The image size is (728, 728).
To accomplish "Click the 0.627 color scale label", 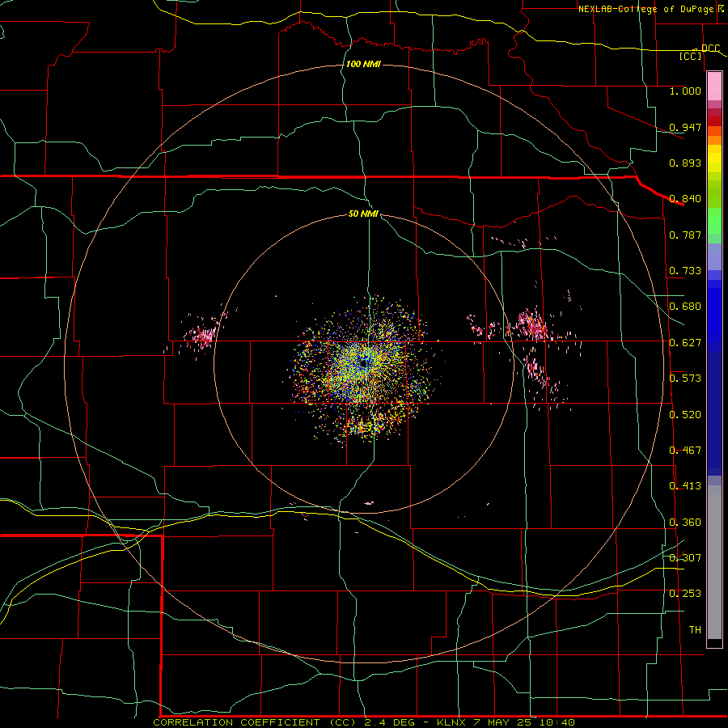I will [x=685, y=343].
